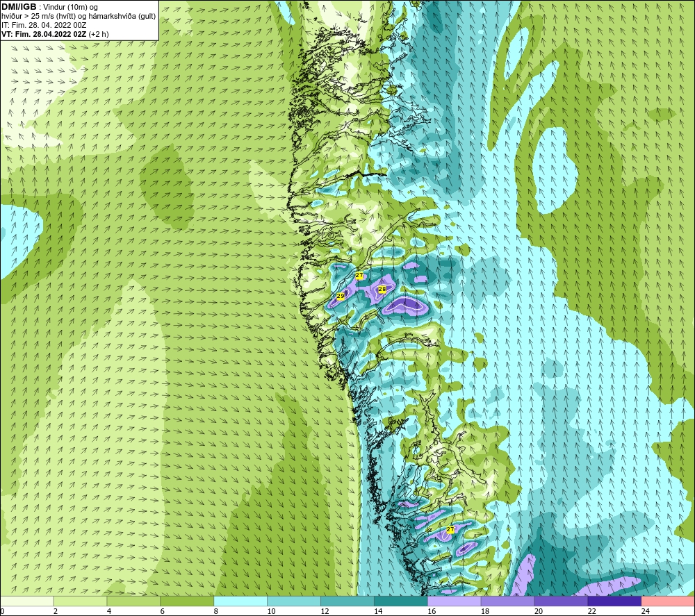Select the 14–16 dark teal color bar segment

tap(401, 601)
